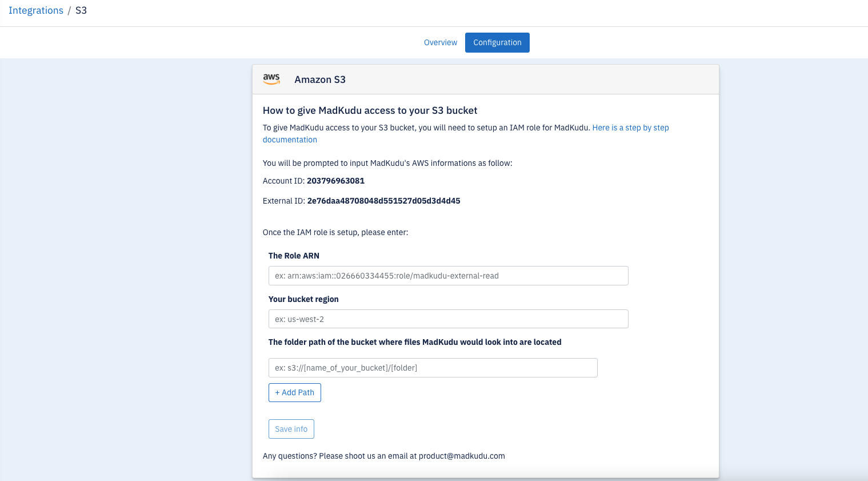Focus the S3 folder path input field
The height and width of the screenshot is (481, 868).
[x=433, y=368]
